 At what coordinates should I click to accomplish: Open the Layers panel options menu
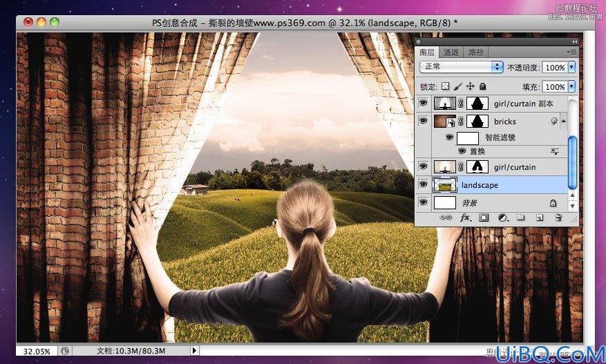pos(571,52)
